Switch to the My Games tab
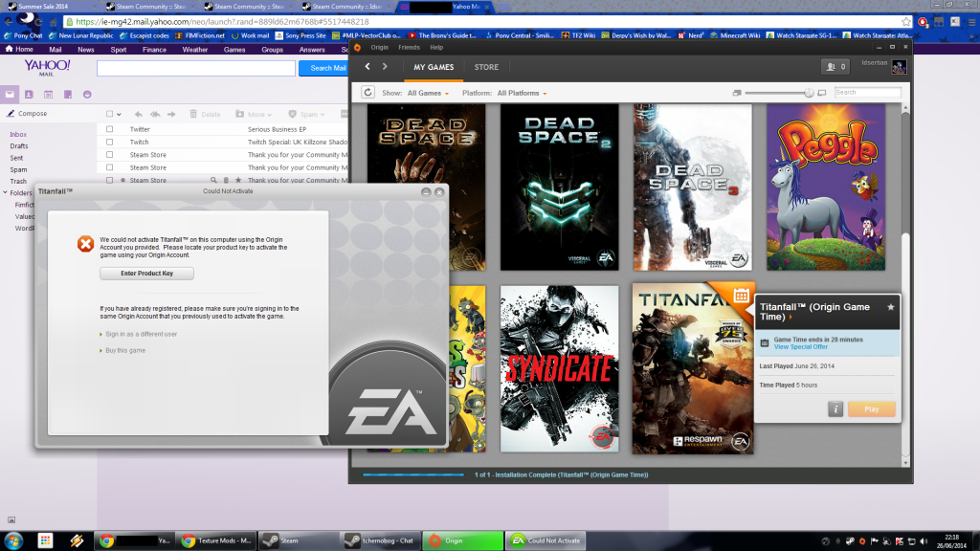 [434, 67]
